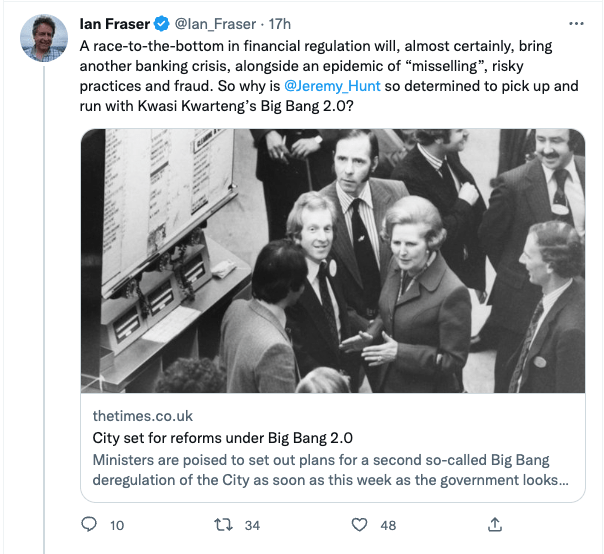Screen dimensions: 604x554
Task: Open the tweet's three-dot more menu
Action: 574,24
